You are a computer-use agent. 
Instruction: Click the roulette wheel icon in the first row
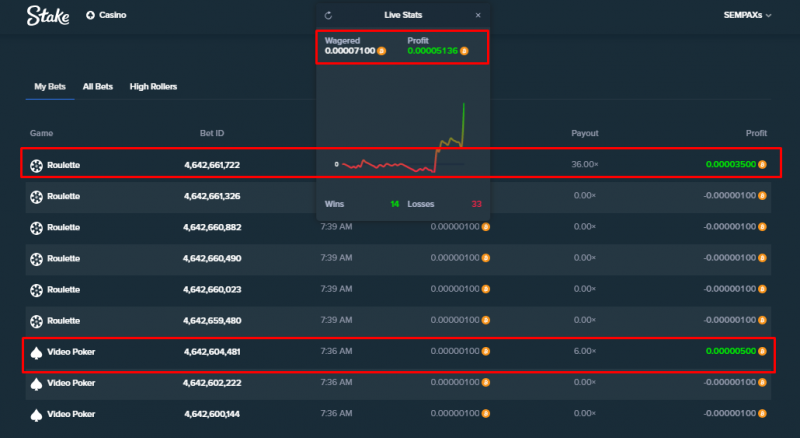point(36,165)
